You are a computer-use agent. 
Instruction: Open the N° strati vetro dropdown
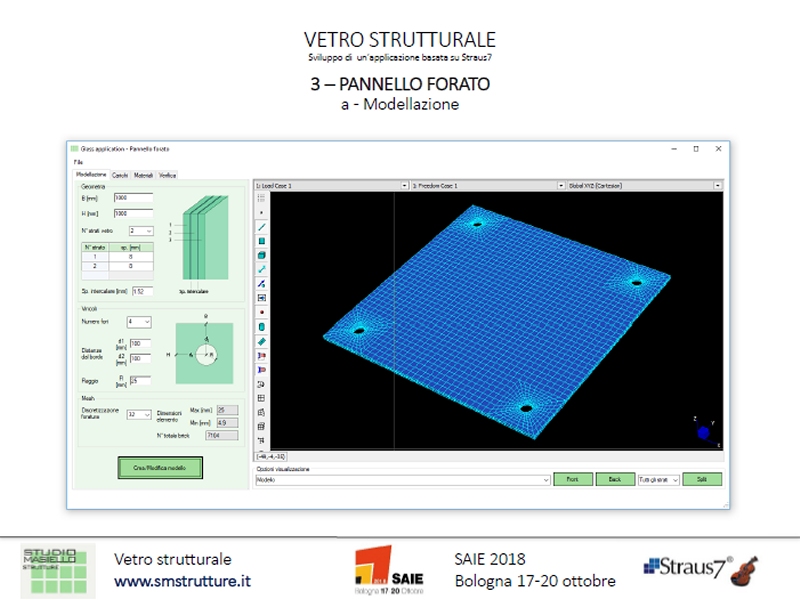pos(146,230)
